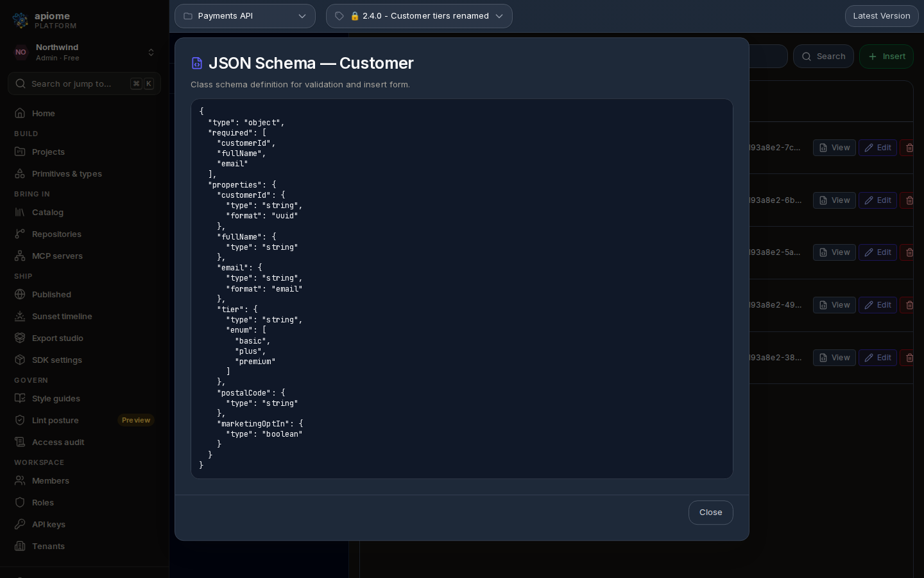Screen dimensions: 924x578
Task: Click the Repositories branch icon
Action: [x=20, y=234]
